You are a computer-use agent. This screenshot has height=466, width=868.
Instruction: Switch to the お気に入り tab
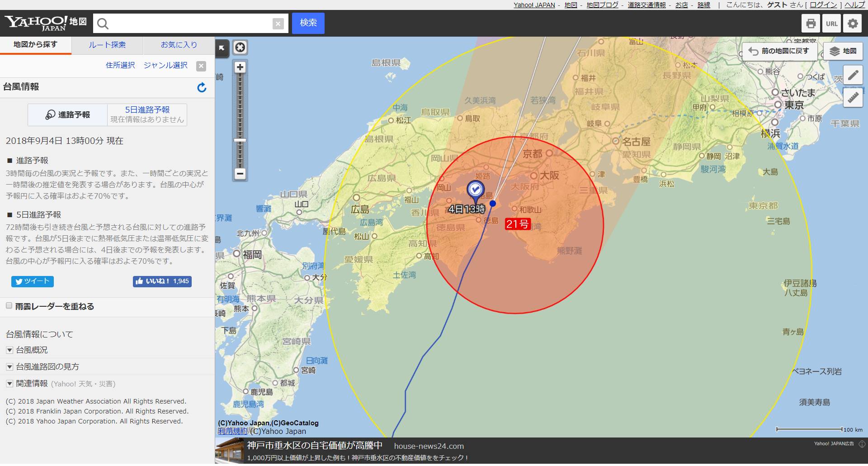tap(179, 45)
